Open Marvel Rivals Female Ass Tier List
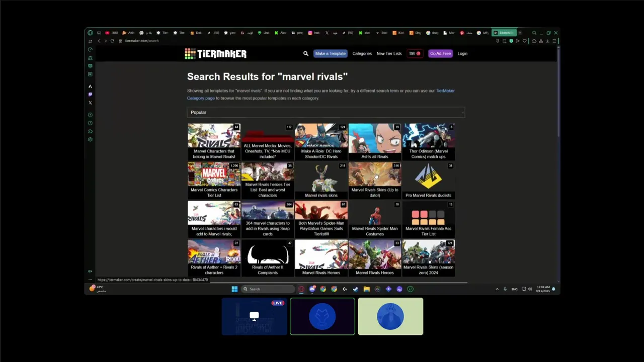Screen dimensions: 644x362 tap(428, 219)
